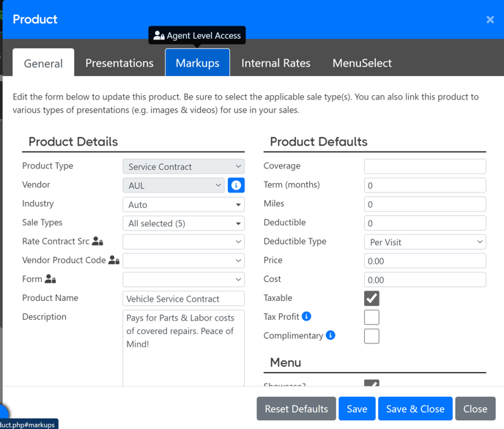Click the Tax Profit info icon
Image resolution: width=504 pixels, height=429 pixels.
pos(306,316)
